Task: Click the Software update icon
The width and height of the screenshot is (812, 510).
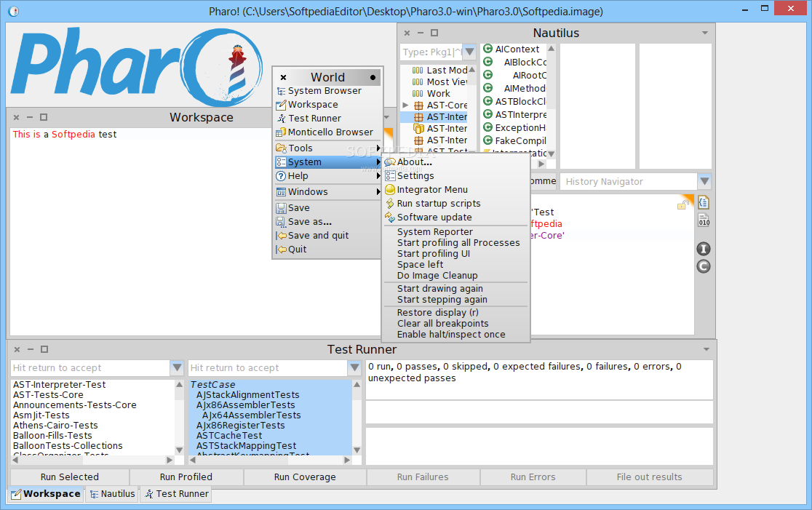Action: 390,218
